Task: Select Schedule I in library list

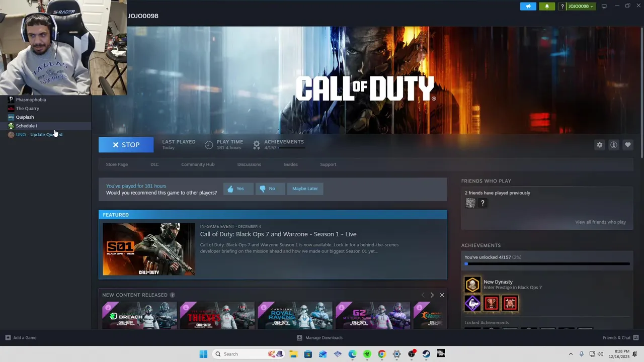Action: point(45,126)
